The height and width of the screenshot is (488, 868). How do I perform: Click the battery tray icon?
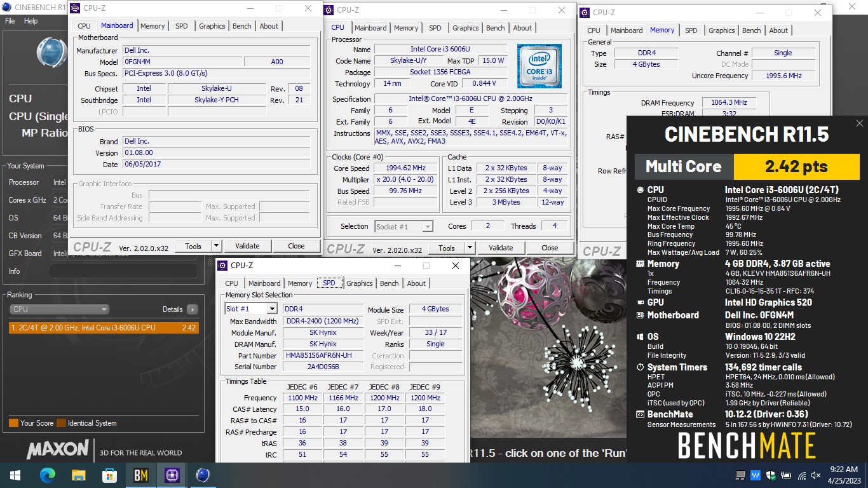[x=787, y=475]
